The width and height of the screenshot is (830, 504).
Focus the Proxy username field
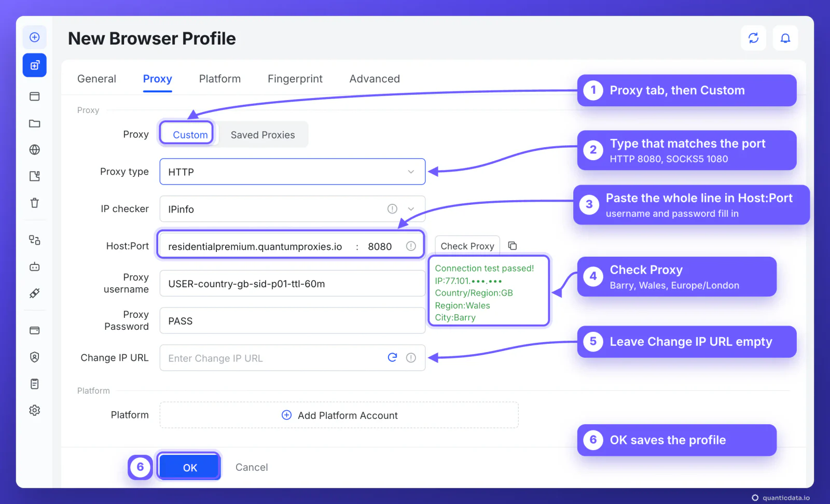point(293,283)
